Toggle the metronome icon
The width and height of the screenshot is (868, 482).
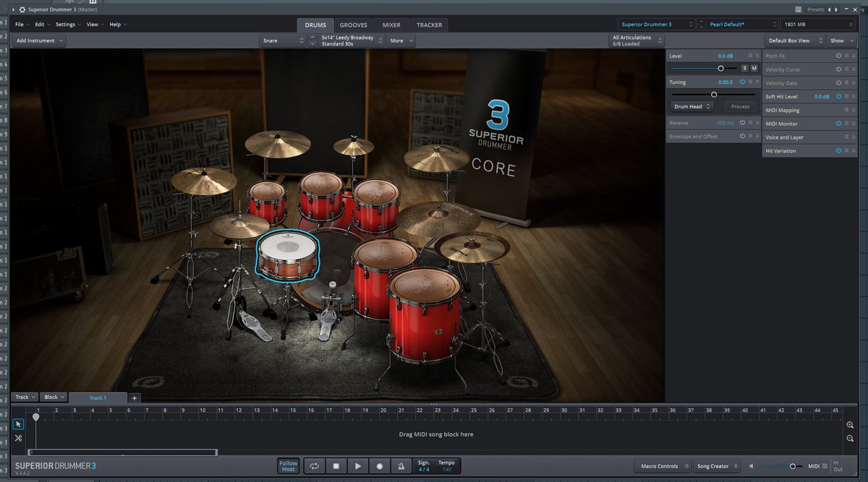coord(401,466)
